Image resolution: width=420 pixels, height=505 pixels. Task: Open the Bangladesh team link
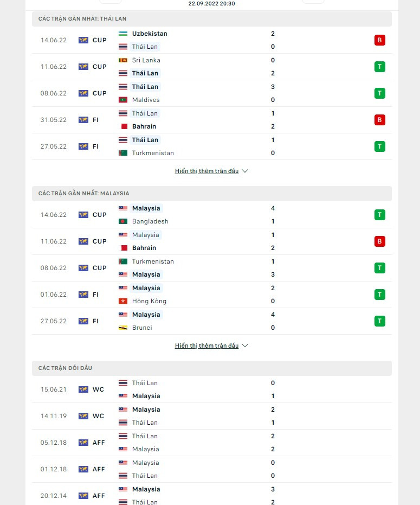click(x=150, y=221)
